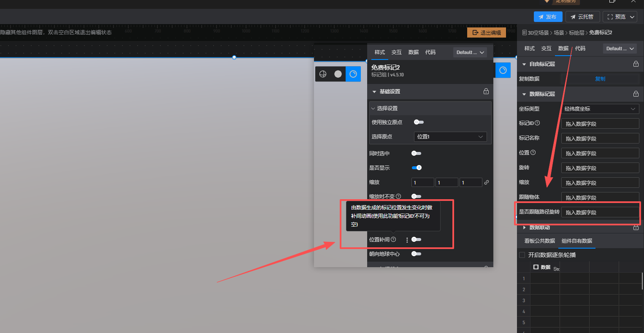Select the solid circle icon in marker toolbar
Viewport: 644px width, 333px height.
click(338, 74)
